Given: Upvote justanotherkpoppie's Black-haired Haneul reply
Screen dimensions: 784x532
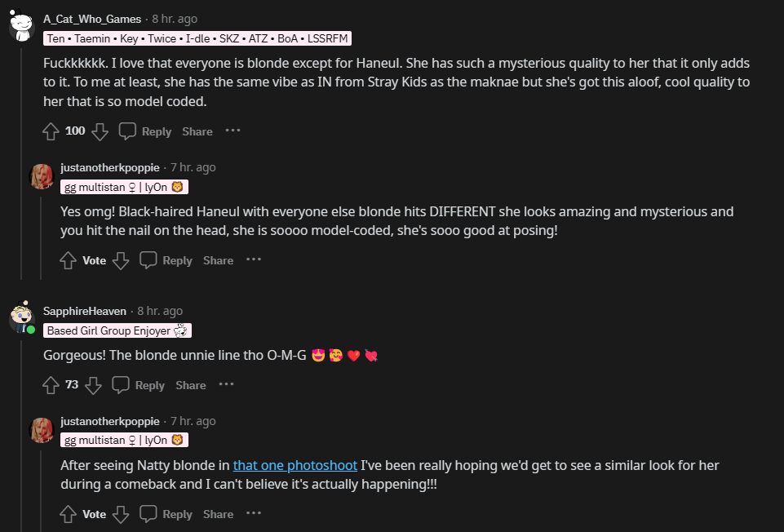Looking at the screenshot, I should click(x=69, y=260).
